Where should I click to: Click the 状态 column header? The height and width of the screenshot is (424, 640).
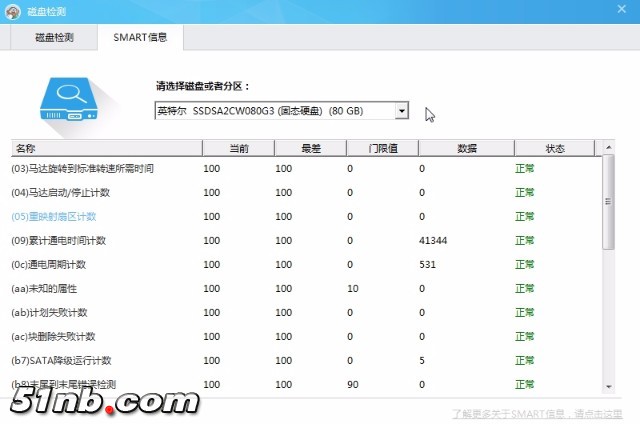(555, 148)
